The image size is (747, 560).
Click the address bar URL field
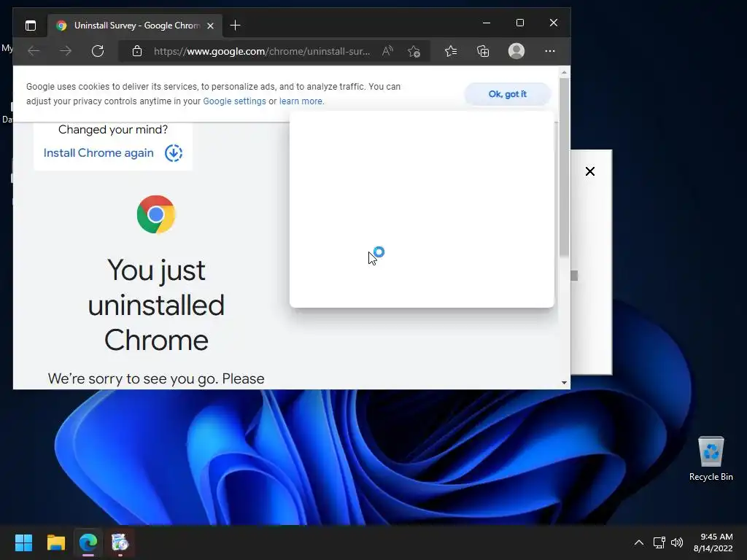262,51
